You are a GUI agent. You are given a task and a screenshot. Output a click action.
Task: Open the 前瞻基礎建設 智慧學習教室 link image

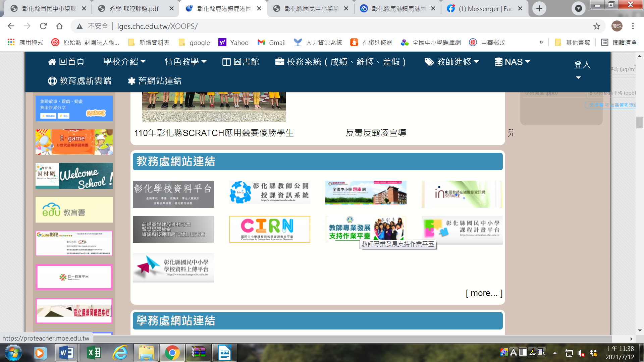pyautogui.click(x=173, y=229)
